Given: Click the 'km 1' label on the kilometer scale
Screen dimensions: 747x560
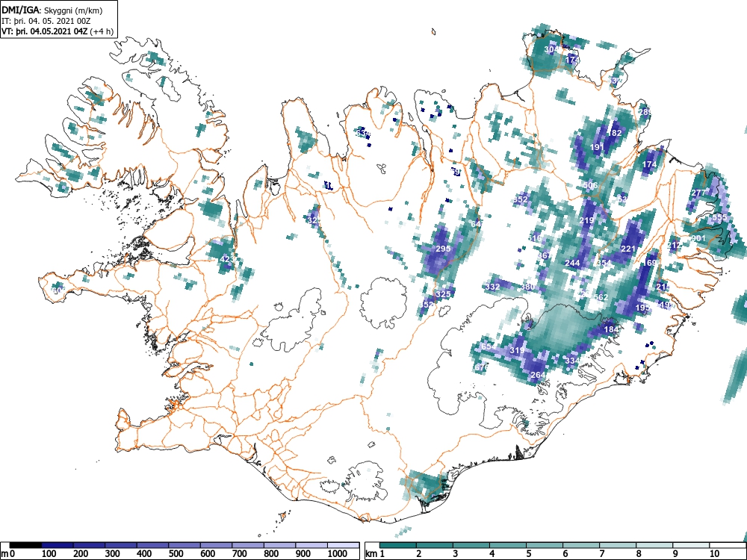Looking at the screenshot, I should point(375,554).
